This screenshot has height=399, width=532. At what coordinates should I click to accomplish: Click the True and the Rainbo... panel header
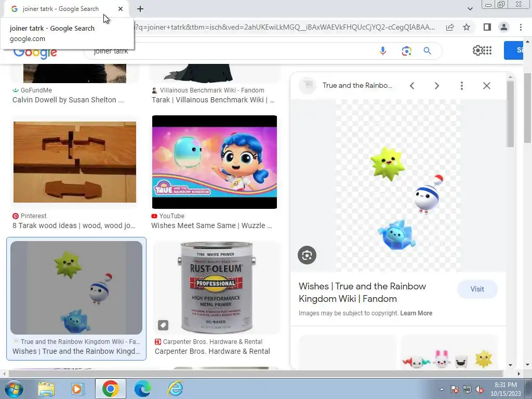pos(357,86)
